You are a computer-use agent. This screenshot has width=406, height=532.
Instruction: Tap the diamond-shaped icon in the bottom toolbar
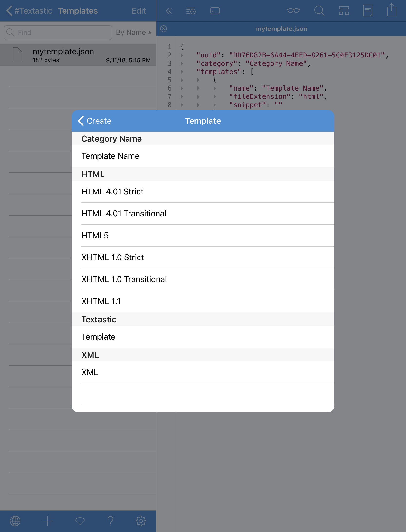(x=80, y=521)
